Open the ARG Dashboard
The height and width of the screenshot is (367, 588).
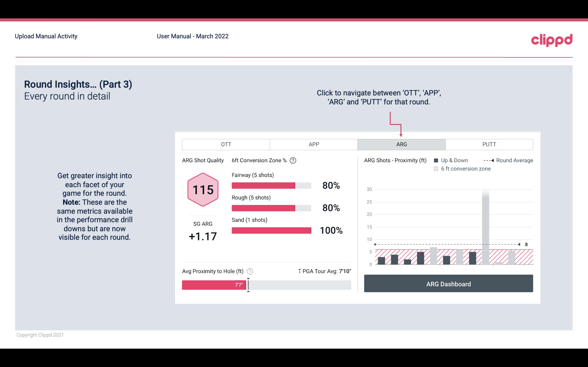(x=449, y=283)
